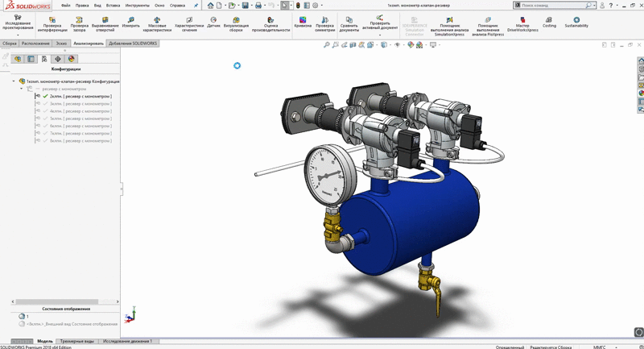The width and height of the screenshot is (644, 349).
Task: Open the Interference Detection tool (Проверка интерференции)
Action: pyautogui.click(x=52, y=24)
